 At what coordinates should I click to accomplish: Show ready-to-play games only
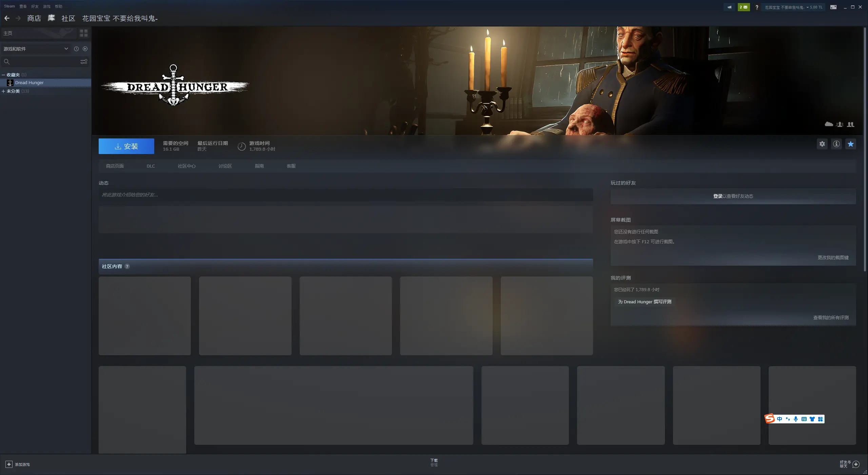click(85, 49)
